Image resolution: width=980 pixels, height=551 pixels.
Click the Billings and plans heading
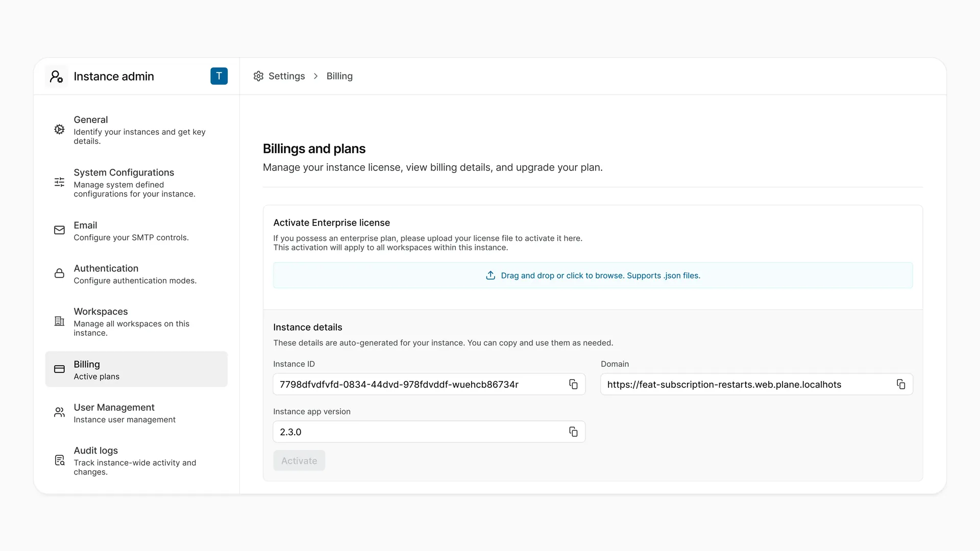pos(314,148)
